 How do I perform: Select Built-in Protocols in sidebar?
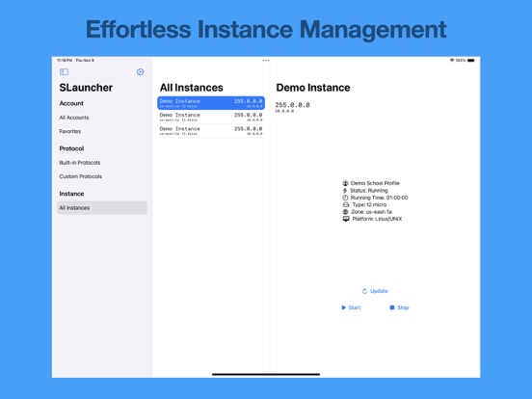[x=80, y=163]
